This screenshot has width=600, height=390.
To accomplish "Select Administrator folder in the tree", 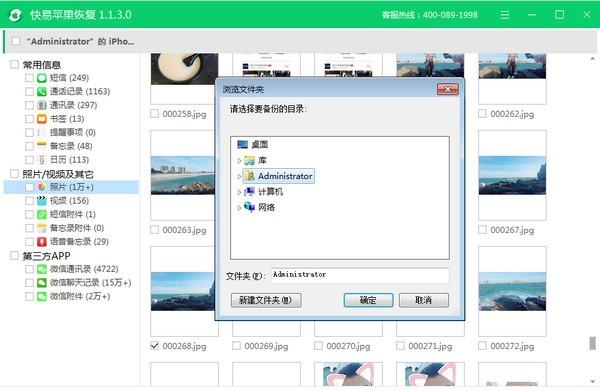I will click(279, 176).
